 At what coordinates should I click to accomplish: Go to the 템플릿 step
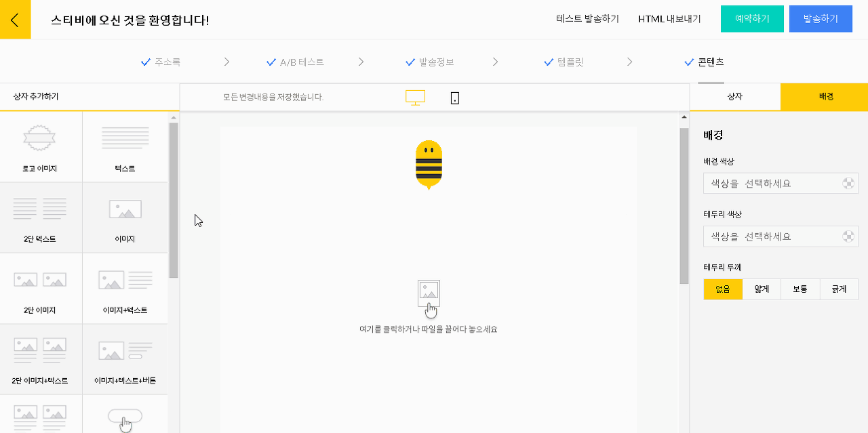coord(564,62)
